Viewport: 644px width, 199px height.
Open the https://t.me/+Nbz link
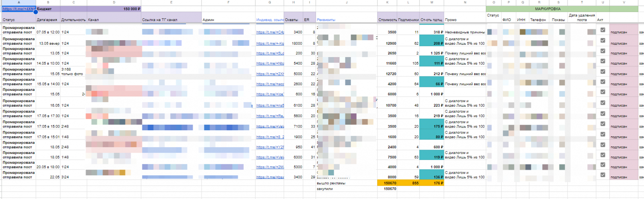click(270, 64)
